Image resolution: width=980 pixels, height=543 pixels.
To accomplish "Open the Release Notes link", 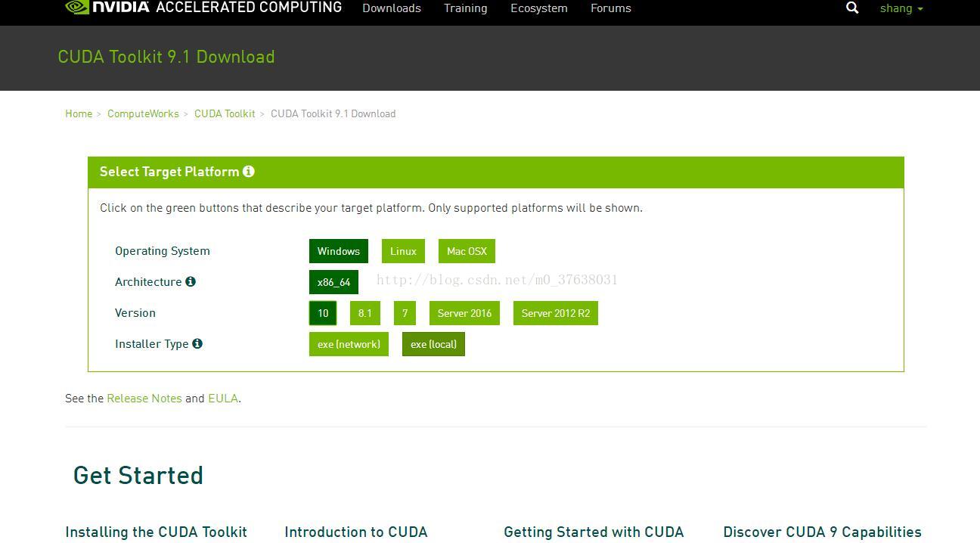I will (x=144, y=398).
